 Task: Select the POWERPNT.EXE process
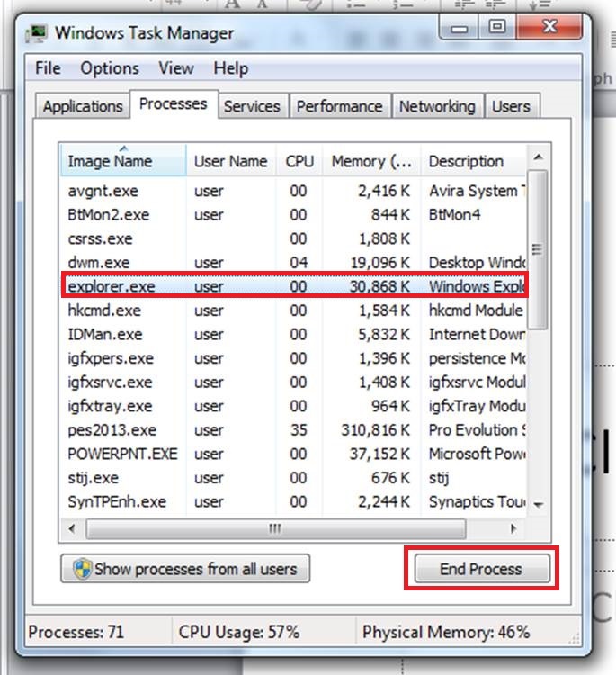click(293, 454)
